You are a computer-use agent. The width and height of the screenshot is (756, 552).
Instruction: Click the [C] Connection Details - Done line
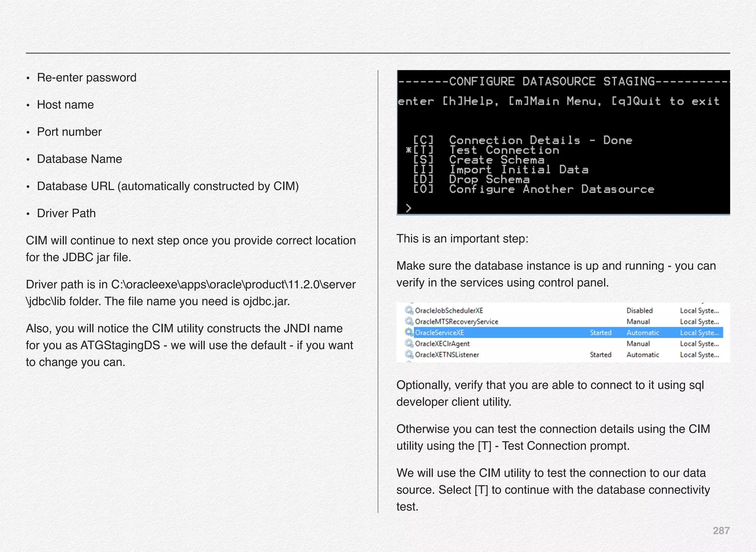[522, 140]
